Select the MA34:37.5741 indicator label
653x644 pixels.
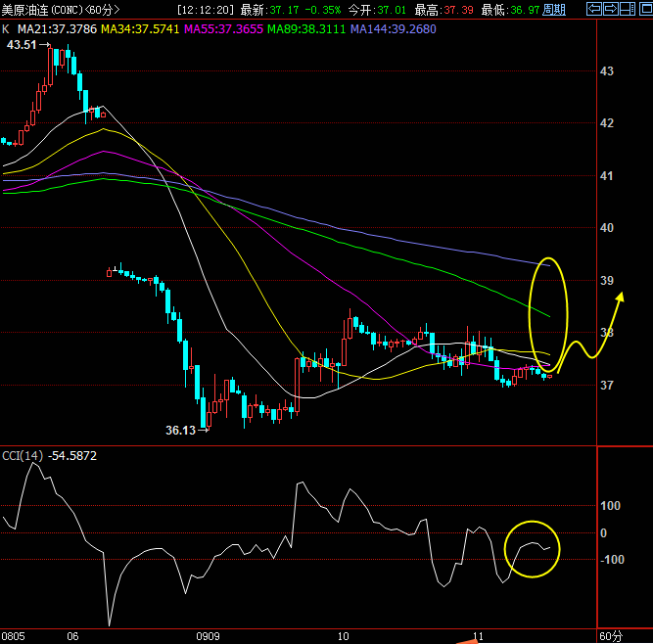coord(140,29)
